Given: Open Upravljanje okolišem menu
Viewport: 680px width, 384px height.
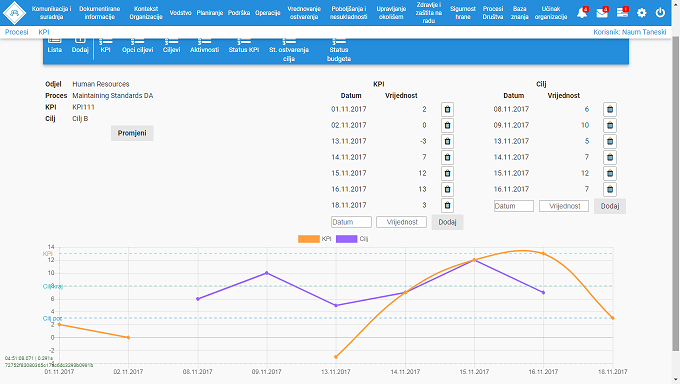Looking at the screenshot, I should [x=391, y=13].
